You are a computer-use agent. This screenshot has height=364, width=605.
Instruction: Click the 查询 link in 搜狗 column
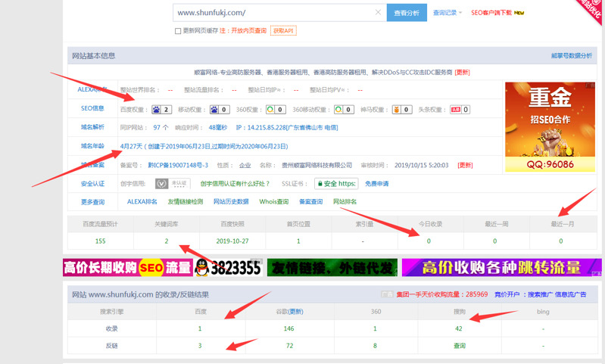[x=459, y=346]
